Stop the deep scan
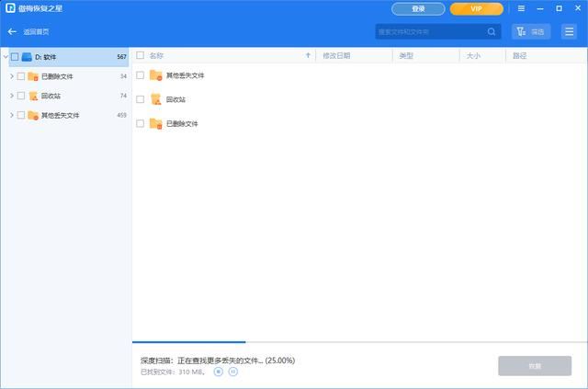Viewport: 588px width, 389px height. pyautogui.click(x=219, y=372)
